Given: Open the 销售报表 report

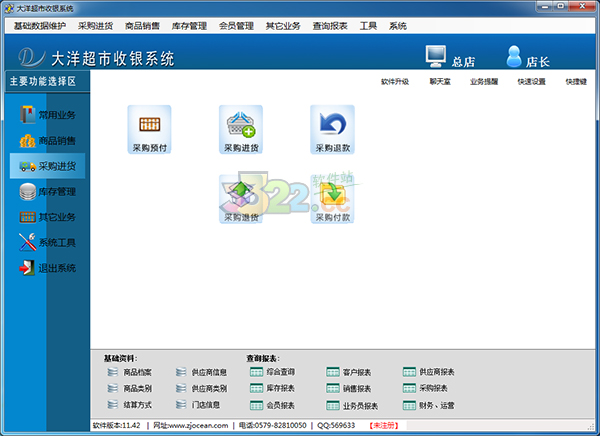Looking at the screenshot, I should 349,388.
